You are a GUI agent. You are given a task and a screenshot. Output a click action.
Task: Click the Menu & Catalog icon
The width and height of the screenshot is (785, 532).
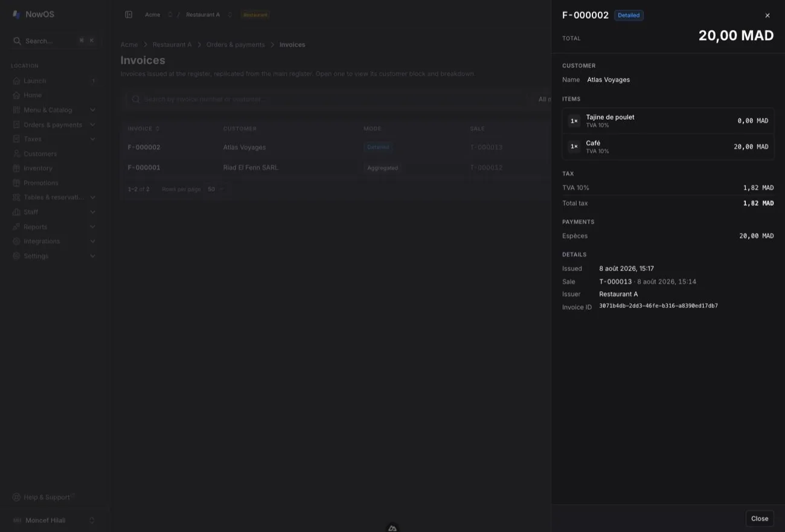click(x=16, y=110)
